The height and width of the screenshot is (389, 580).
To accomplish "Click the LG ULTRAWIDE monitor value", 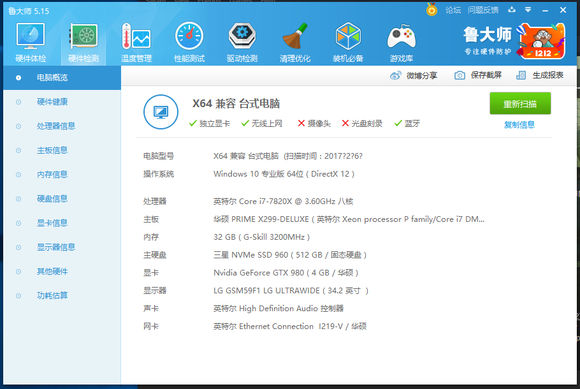I will pyautogui.click(x=291, y=291).
